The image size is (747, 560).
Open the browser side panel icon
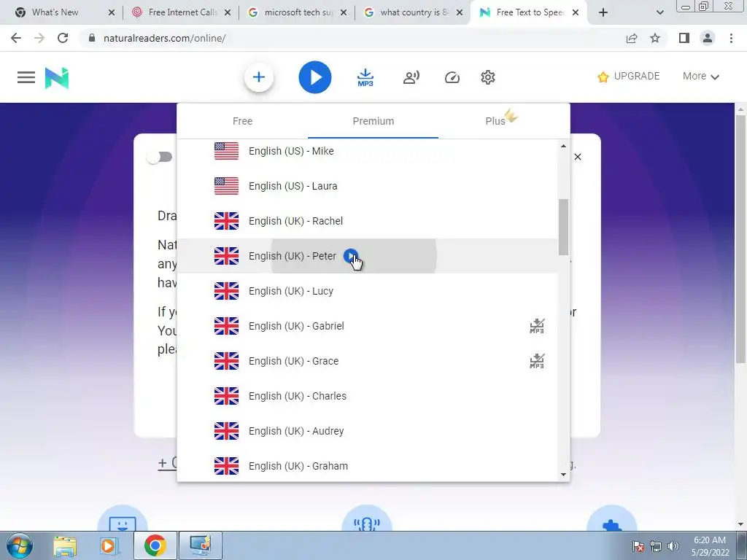click(684, 38)
